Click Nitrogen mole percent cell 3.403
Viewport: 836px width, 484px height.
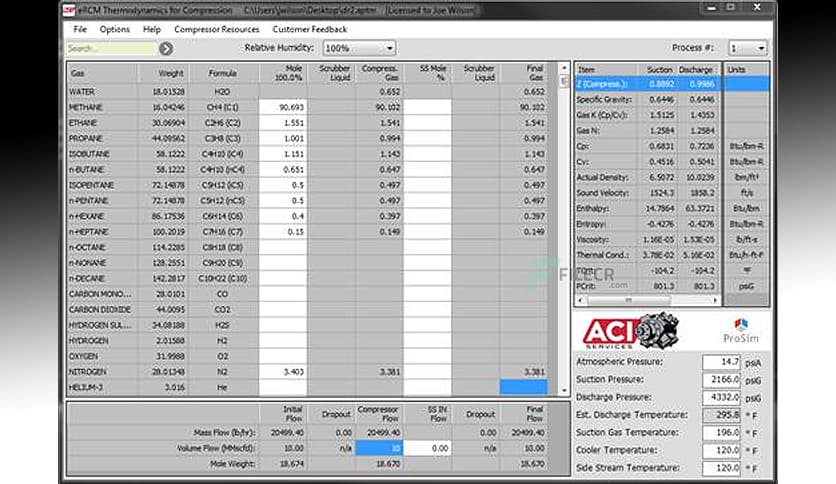coord(283,372)
